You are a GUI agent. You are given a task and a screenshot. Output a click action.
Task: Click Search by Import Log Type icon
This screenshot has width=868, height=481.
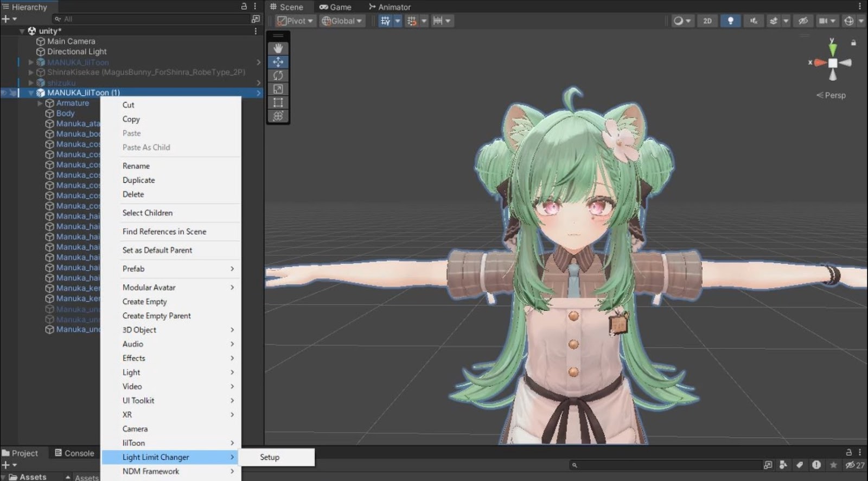(x=816, y=465)
